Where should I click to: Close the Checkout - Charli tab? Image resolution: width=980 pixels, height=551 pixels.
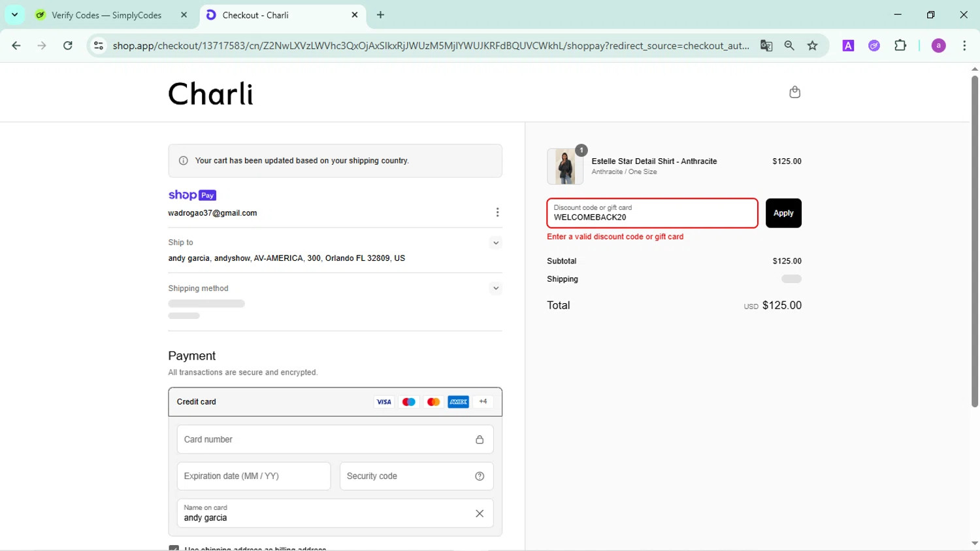[x=355, y=15]
